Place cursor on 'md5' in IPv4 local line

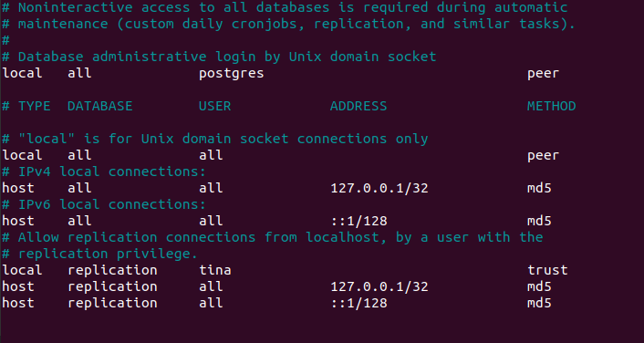(x=539, y=188)
